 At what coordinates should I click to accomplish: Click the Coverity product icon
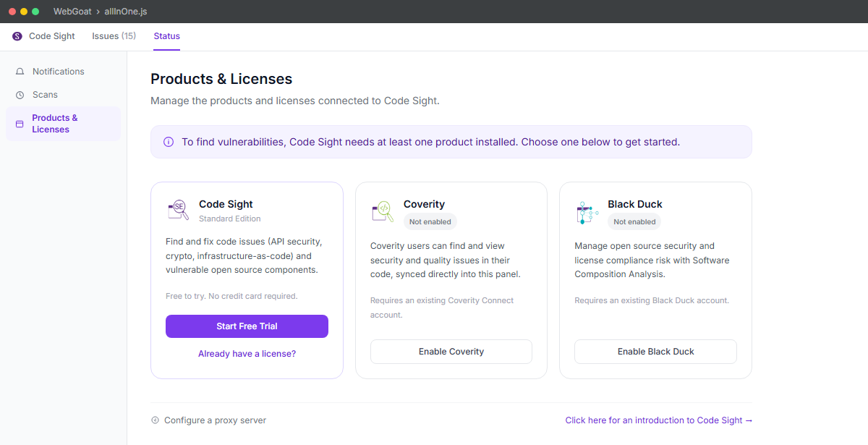click(x=382, y=211)
